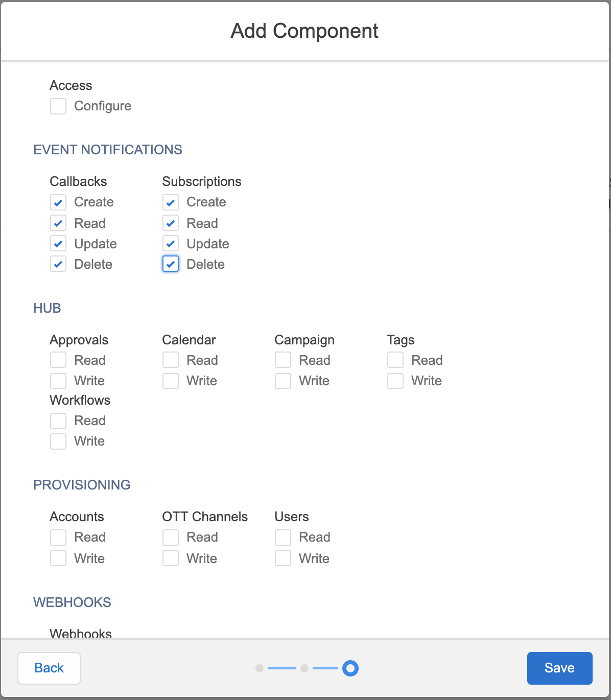Tick Campaign Read checkbox
Screen dimensions: 611x700
[x=283, y=360]
